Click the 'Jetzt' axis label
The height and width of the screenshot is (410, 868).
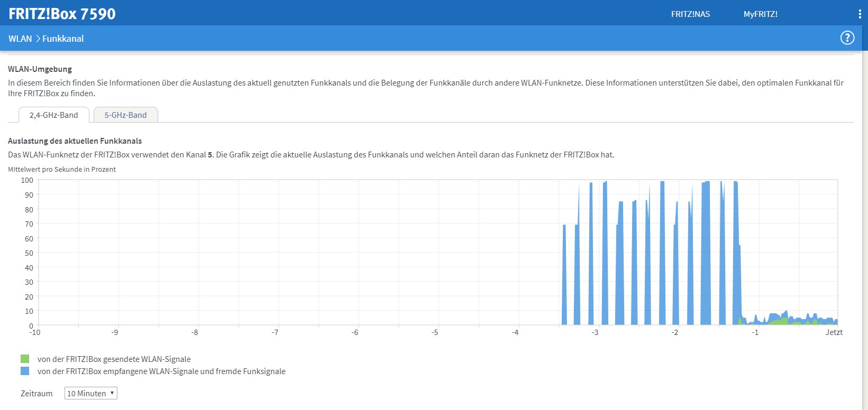(834, 332)
